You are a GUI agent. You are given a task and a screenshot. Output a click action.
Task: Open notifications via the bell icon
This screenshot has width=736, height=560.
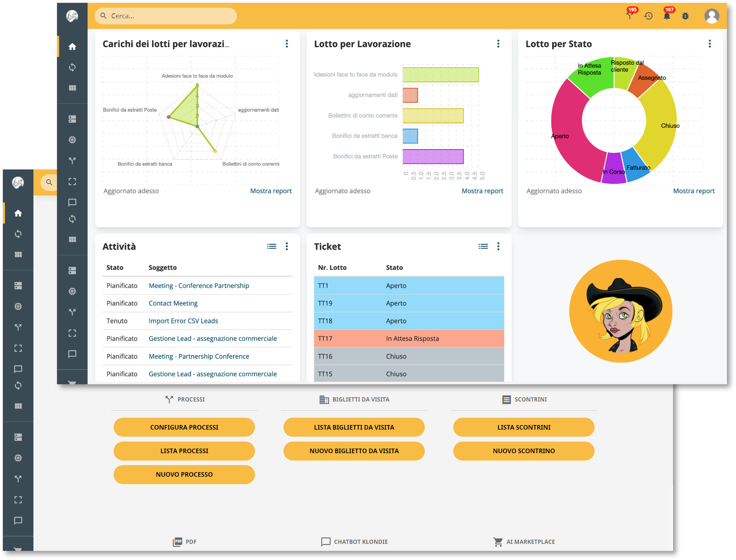667,16
